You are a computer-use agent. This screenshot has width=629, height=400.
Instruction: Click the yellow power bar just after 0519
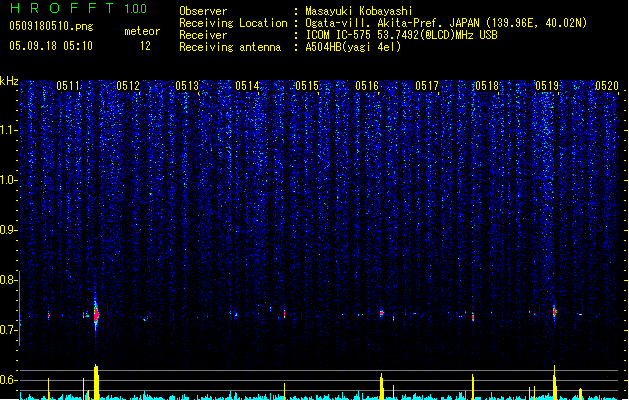coord(555,382)
